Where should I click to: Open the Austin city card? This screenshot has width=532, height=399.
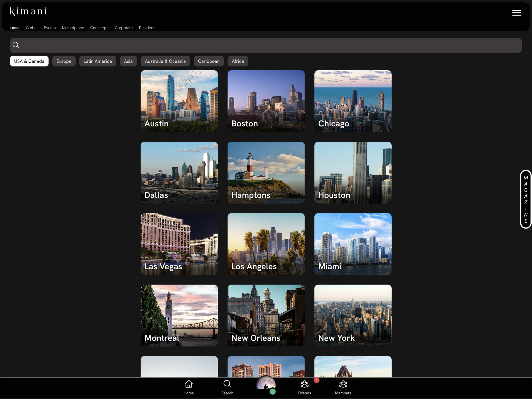179,101
